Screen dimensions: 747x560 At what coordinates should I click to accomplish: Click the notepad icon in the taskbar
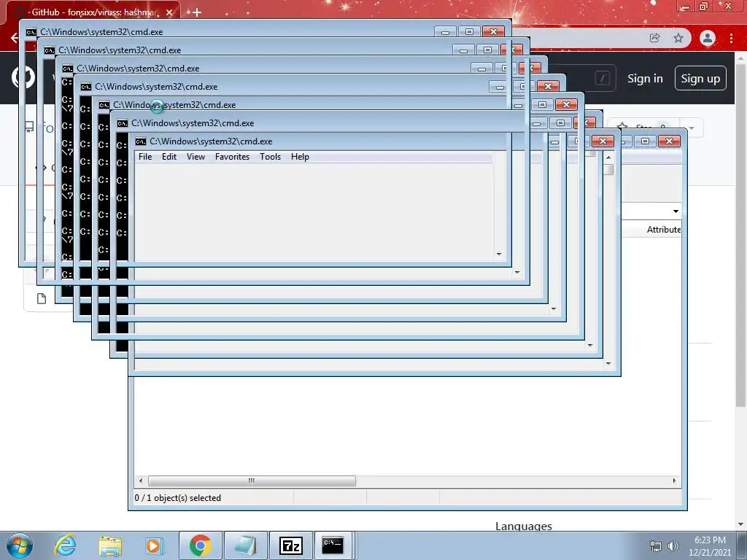(x=245, y=545)
